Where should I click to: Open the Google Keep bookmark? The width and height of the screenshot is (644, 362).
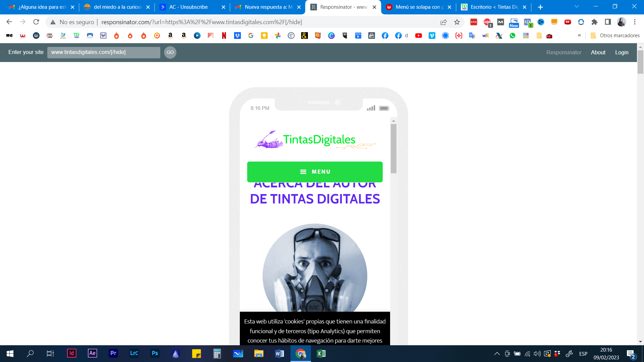(264, 36)
